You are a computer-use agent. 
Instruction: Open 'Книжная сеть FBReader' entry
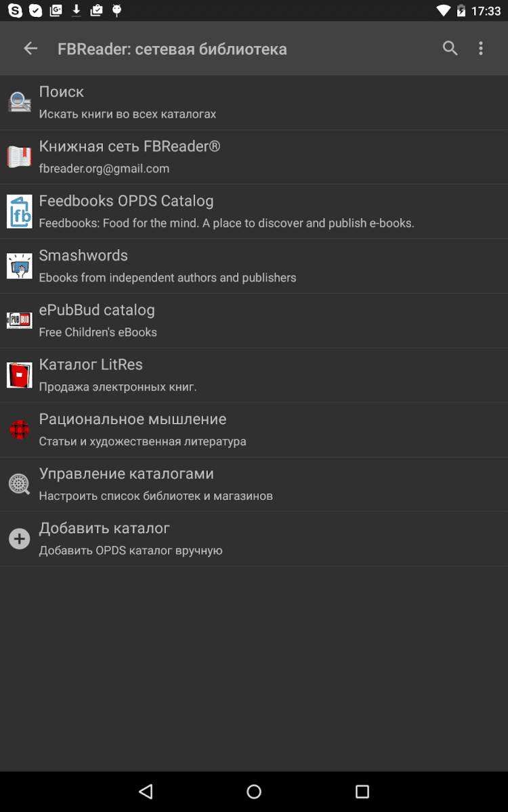129,147
